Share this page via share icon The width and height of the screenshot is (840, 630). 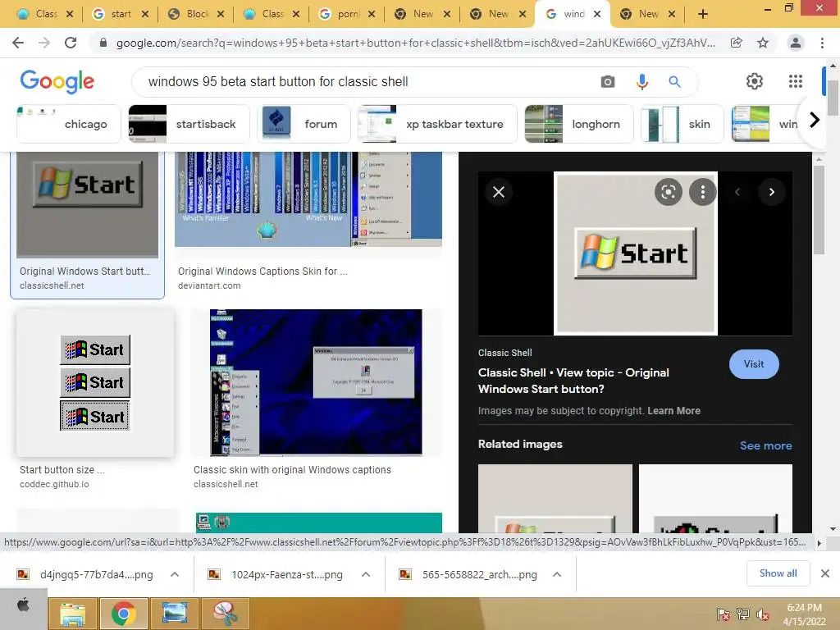737,43
